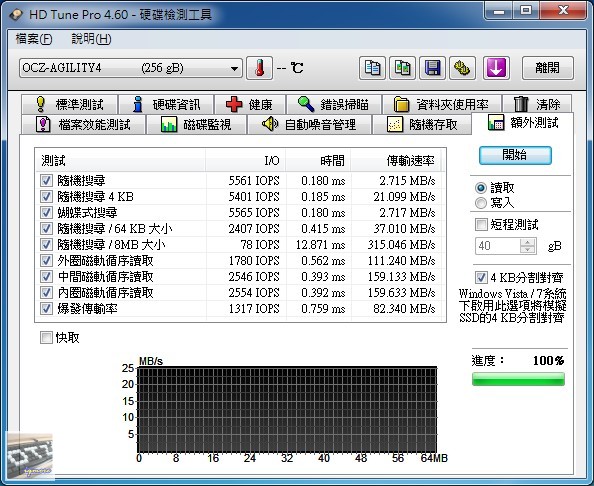Switch to the 磁碟監視 tab

click(196, 124)
